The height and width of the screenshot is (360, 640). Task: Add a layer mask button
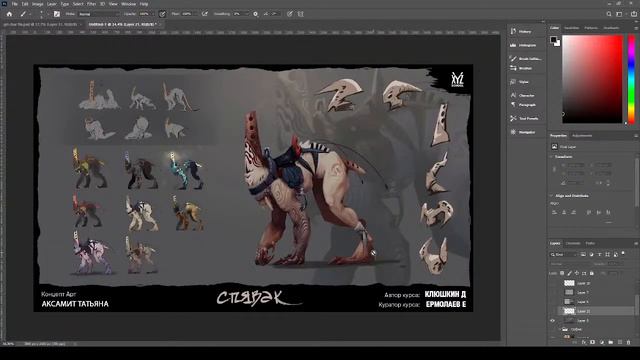tap(593, 342)
